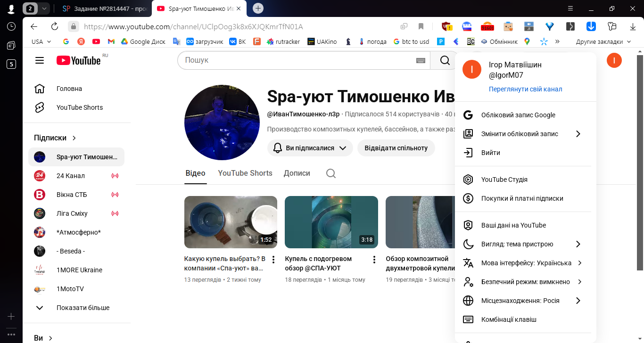Expand Місцезнаходження: Росія submenu

coord(523,301)
